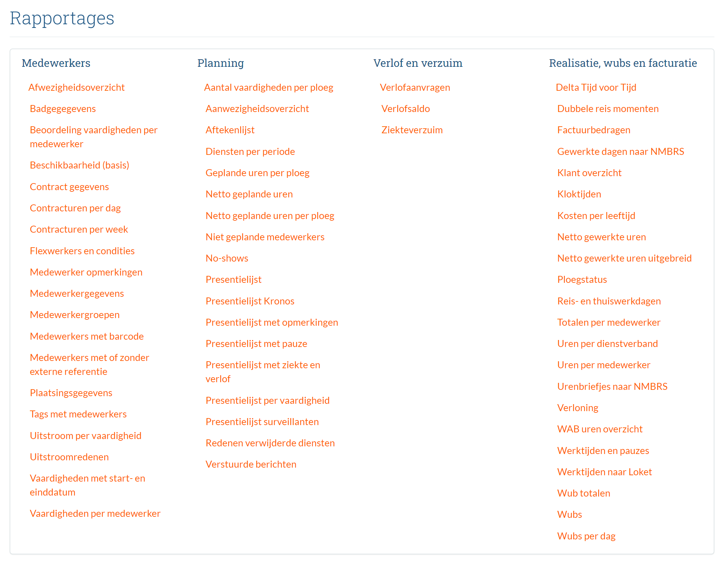Open Aantal vaardigheden per ploeg
This screenshot has width=728, height=563.
coord(268,87)
